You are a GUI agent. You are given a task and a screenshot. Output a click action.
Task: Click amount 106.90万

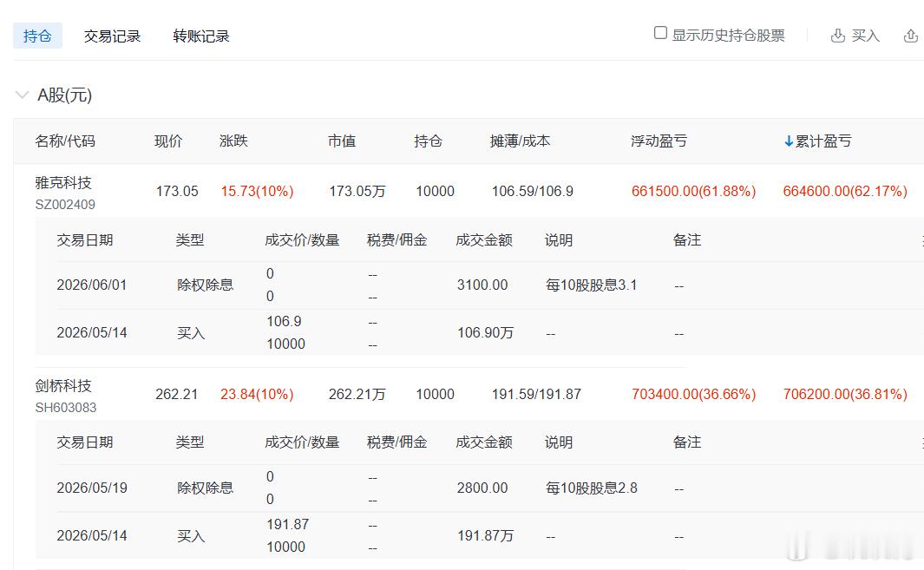tap(486, 333)
